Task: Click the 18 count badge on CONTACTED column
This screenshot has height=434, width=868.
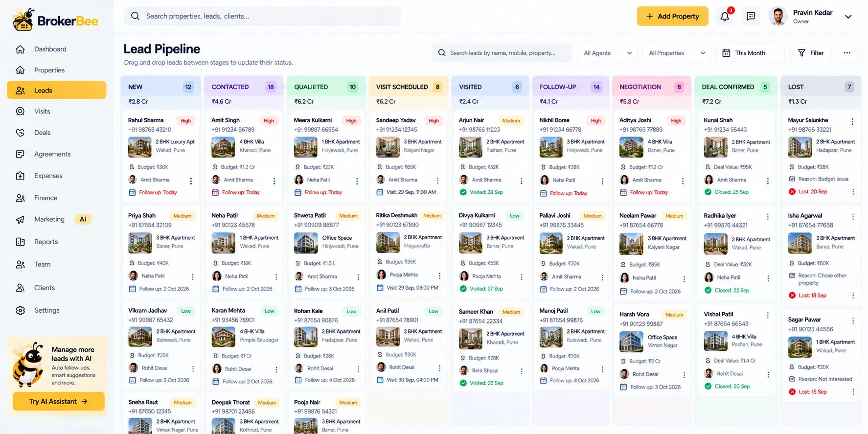Action: click(271, 87)
